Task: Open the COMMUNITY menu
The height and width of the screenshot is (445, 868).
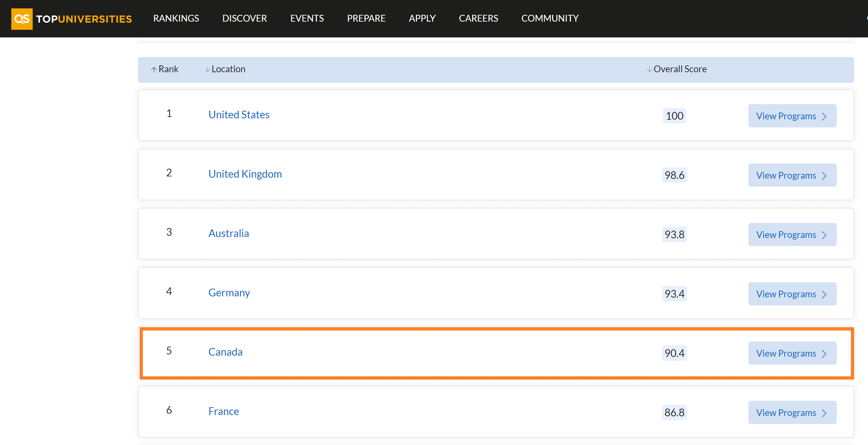Action: [x=549, y=18]
